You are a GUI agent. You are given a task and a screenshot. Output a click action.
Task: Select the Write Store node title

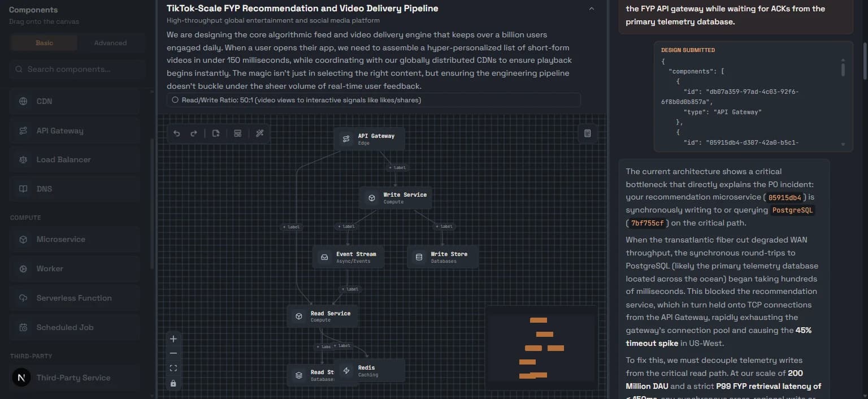pos(449,254)
